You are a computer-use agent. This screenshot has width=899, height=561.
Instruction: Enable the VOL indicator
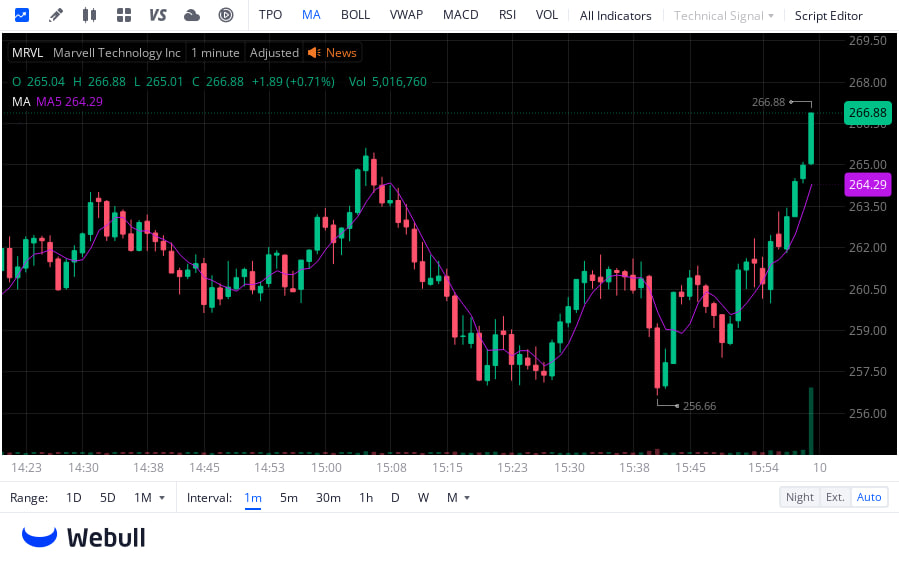[546, 15]
